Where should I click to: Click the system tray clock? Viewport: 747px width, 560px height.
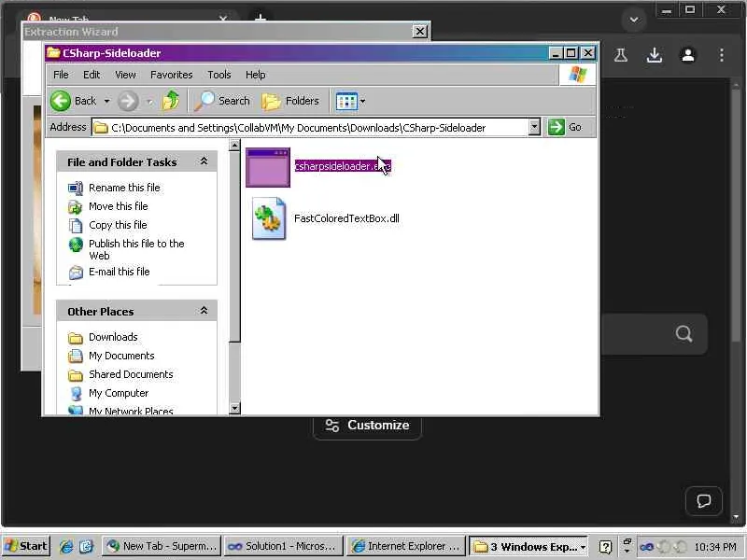click(x=715, y=547)
